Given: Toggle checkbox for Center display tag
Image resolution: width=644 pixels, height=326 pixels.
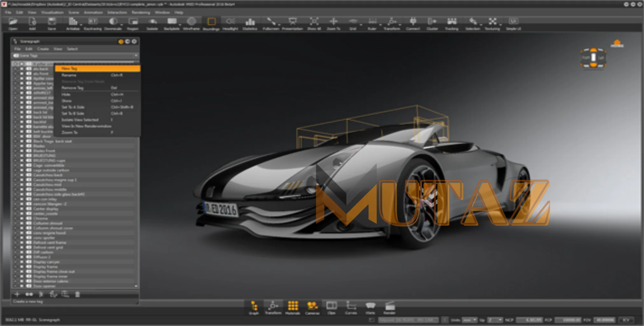Looking at the screenshot, I should coord(22,209).
